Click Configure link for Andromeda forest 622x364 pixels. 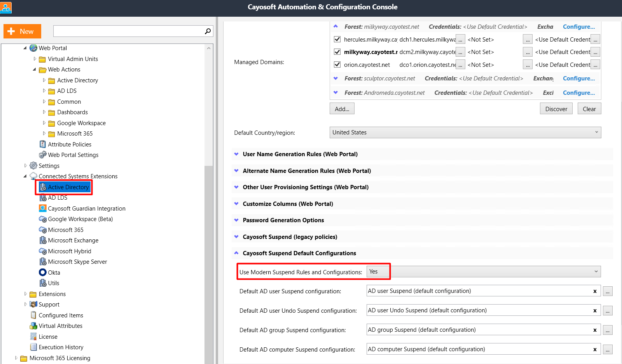click(579, 93)
